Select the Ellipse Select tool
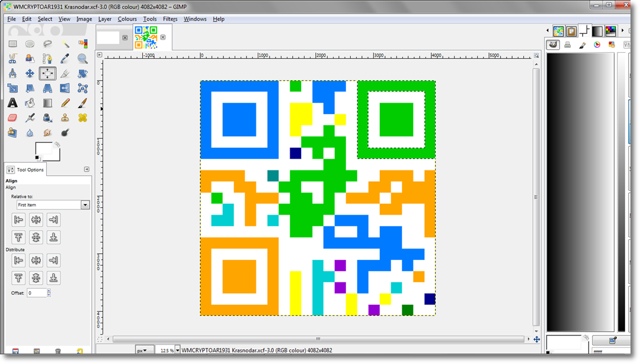Screen dimensions: 640x364 pyautogui.click(x=30, y=44)
